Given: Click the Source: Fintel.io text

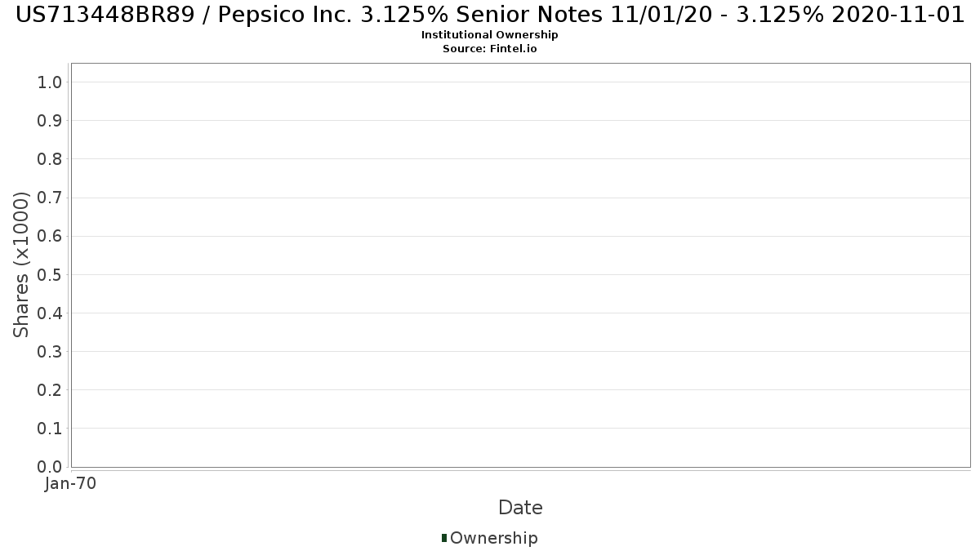Looking at the screenshot, I should tap(490, 49).
